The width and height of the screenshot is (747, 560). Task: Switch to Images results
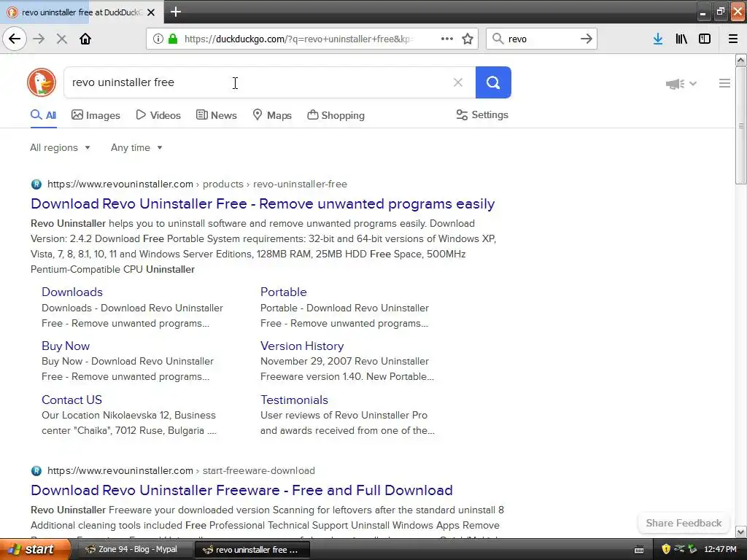[96, 115]
